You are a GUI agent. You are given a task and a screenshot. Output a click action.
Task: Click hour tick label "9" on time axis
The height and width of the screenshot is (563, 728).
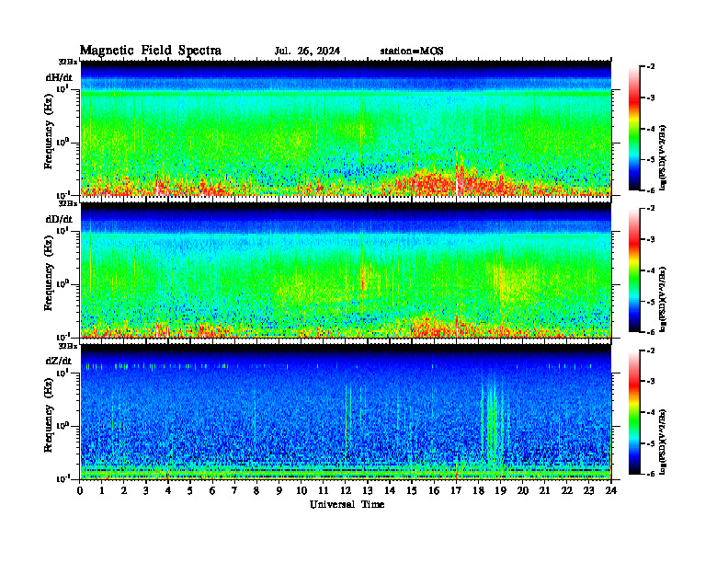click(279, 490)
